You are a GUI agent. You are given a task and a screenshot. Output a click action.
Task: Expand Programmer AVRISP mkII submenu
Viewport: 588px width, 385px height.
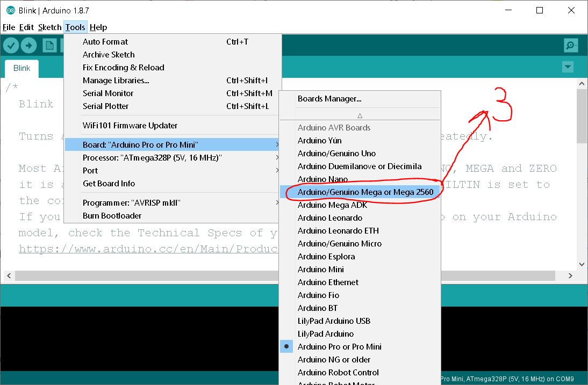click(173, 202)
